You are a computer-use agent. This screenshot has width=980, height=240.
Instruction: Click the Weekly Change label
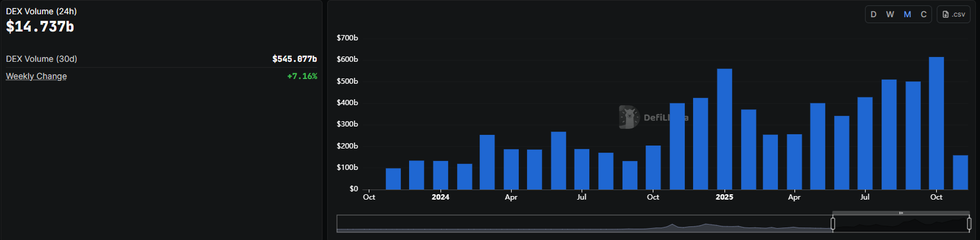coord(36,76)
